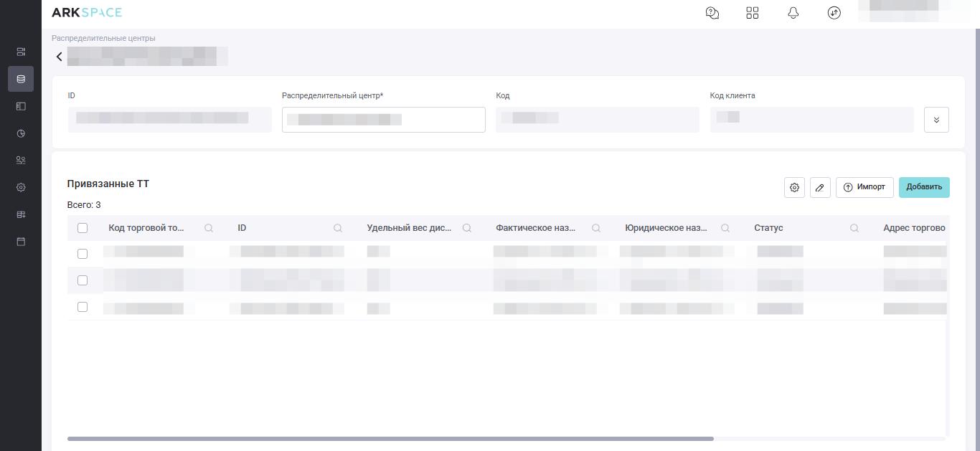Click the Распределительные центры breadcrumb
Image resolution: width=980 pixels, height=451 pixels.
[103, 38]
